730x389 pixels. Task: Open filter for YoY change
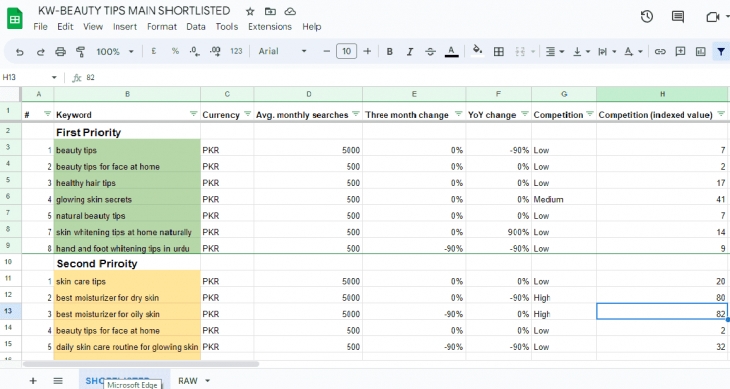click(x=525, y=114)
